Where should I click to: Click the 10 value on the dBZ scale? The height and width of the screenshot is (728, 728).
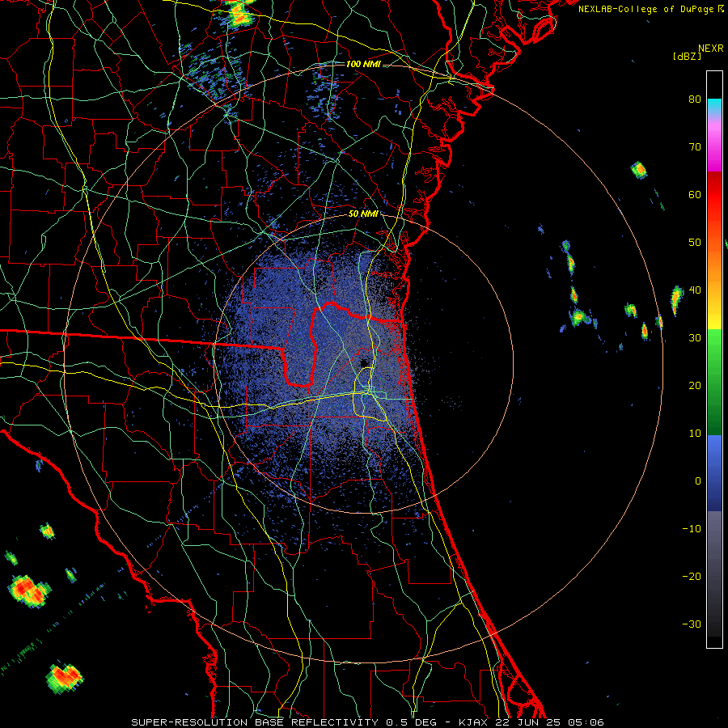[x=695, y=434]
